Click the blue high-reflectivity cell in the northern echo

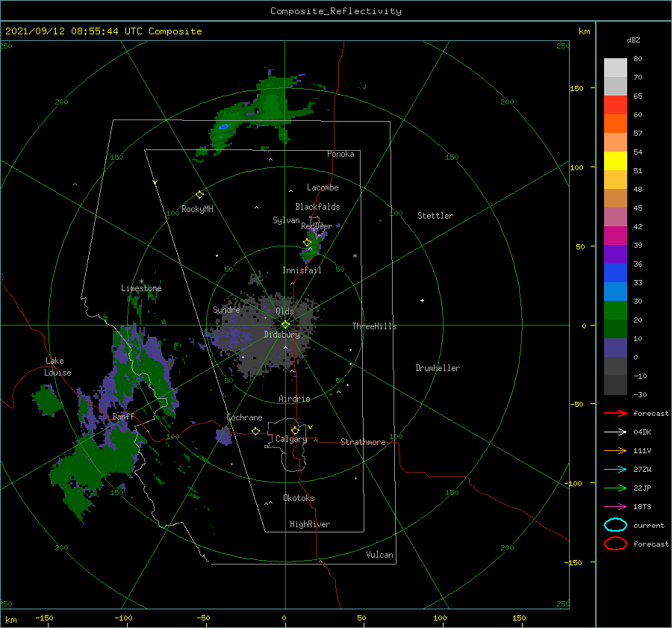point(224,126)
